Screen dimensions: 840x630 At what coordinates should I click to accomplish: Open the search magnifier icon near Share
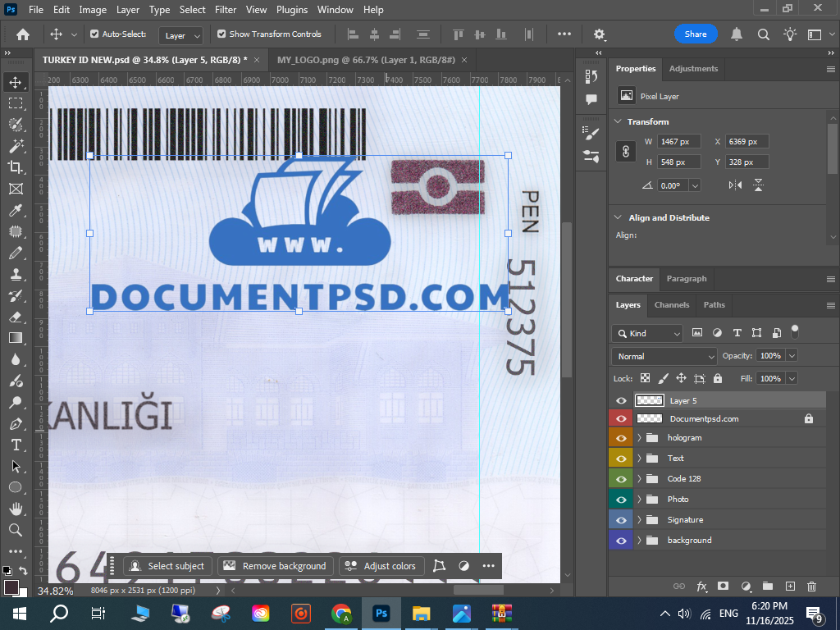click(x=763, y=34)
